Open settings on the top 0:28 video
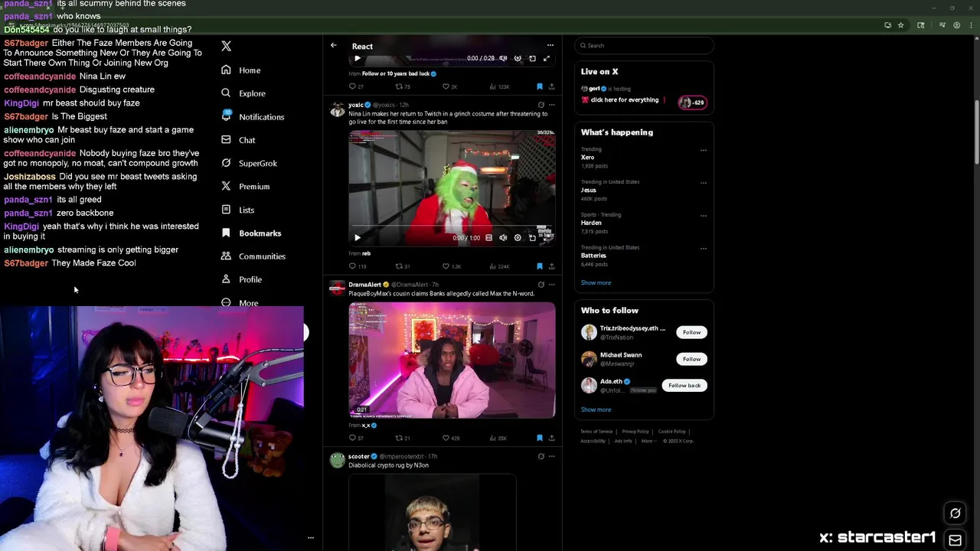This screenshot has width=980, height=551. [x=518, y=58]
